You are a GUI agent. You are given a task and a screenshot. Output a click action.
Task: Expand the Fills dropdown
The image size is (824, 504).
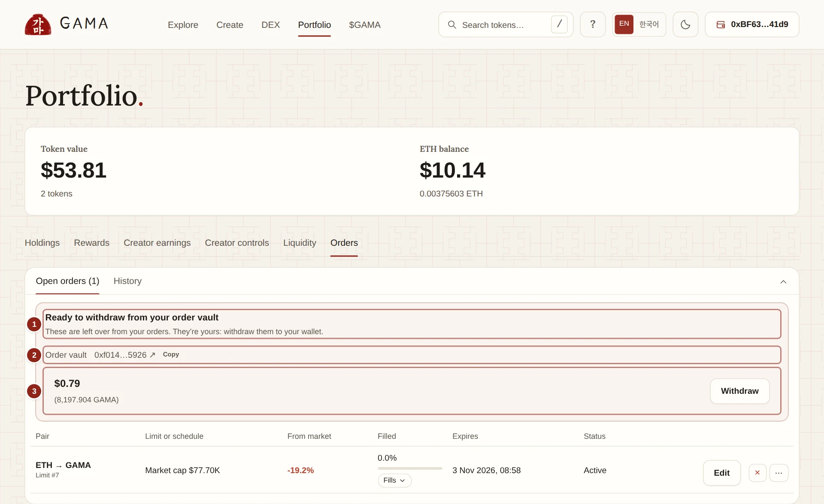tap(394, 480)
